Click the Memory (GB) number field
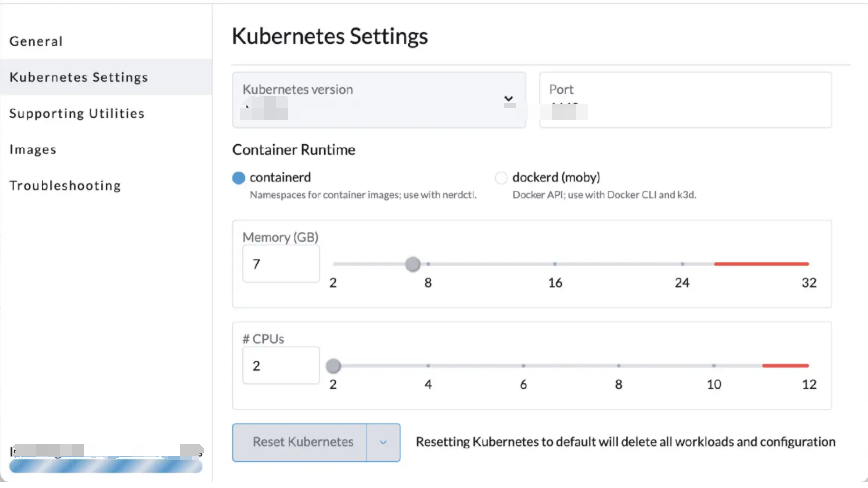Image resolution: width=868 pixels, height=488 pixels. click(280, 264)
